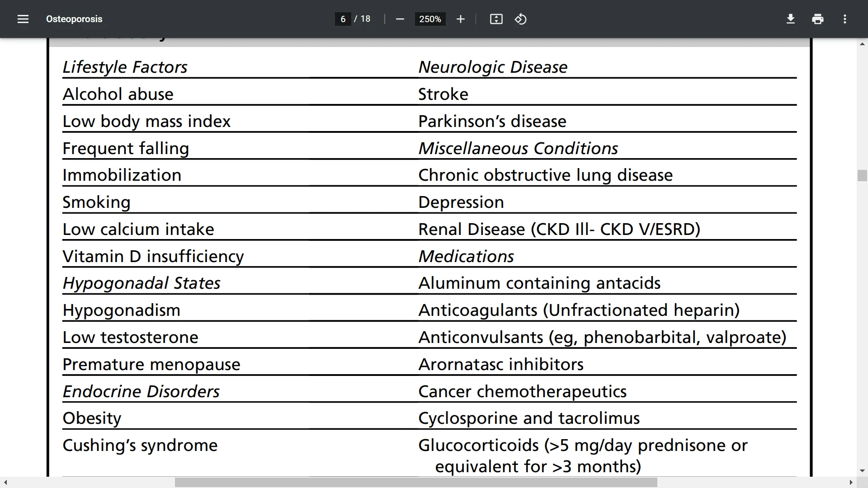Click the horizontal scrollbar right arrow

point(851,483)
